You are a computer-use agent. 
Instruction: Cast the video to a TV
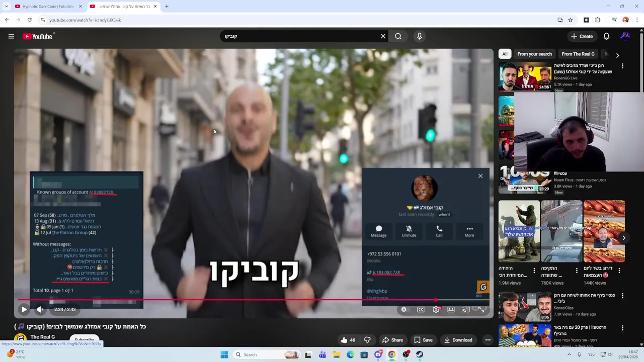point(466,310)
